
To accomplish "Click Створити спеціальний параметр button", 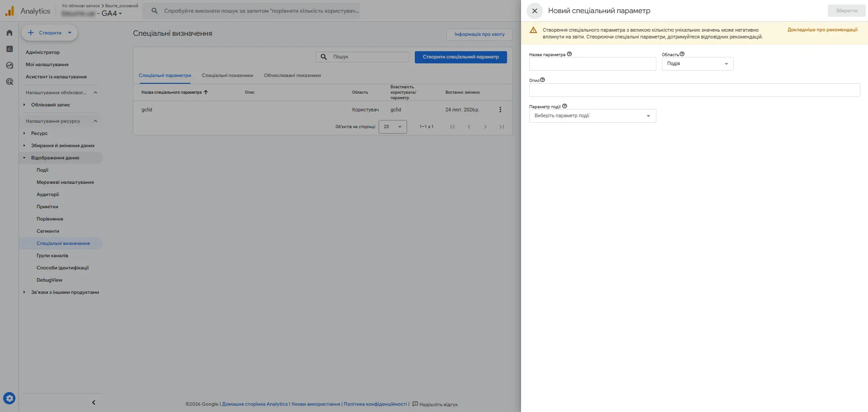I will tap(460, 57).
